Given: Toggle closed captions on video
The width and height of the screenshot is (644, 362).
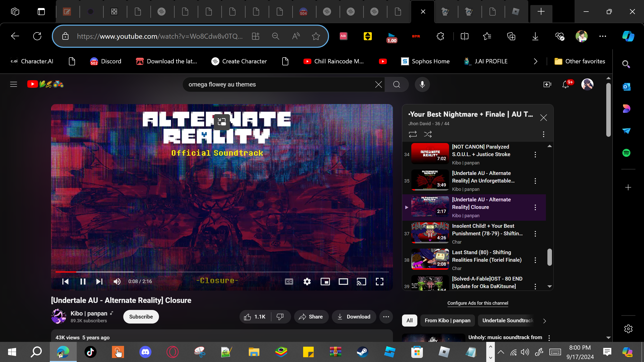Looking at the screenshot, I should point(289,282).
